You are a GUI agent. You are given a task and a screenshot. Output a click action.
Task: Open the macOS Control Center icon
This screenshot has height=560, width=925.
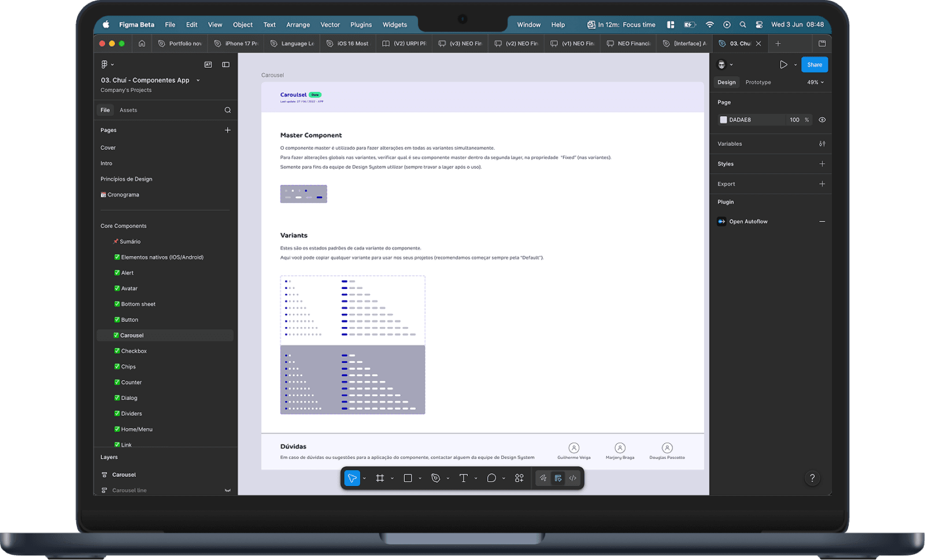point(759,25)
